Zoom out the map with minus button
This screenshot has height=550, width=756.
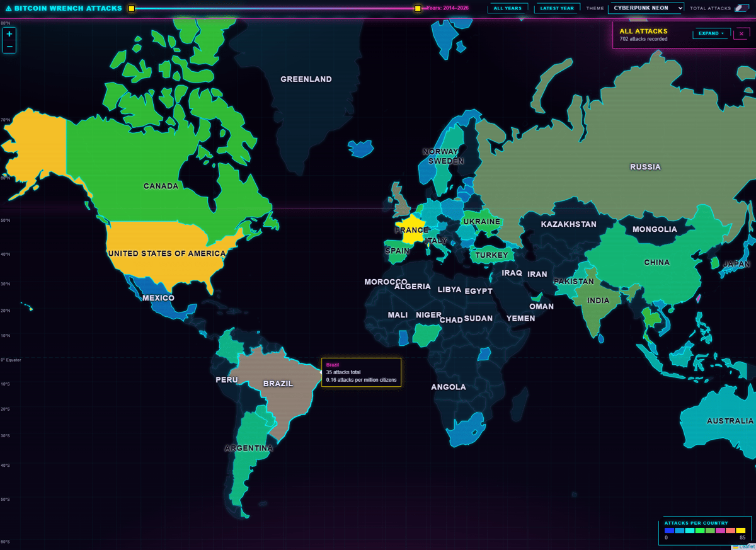click(9, 47)
